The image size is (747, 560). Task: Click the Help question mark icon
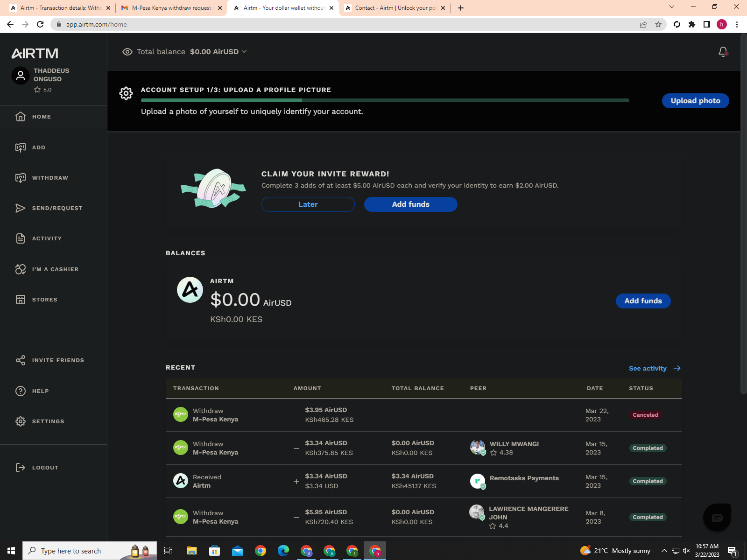coord(21,391)
